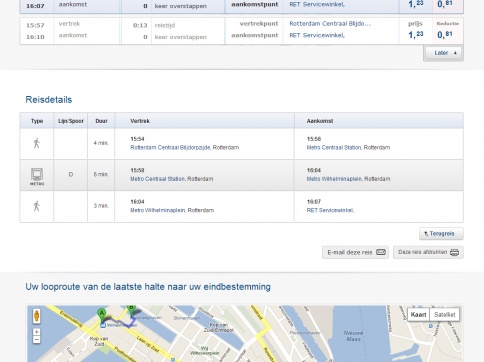Image resolution: width=484 pixels, height=362 pixels.
Task: Click the envelope icon on E-mail deze reis
Action: [x=381, y=252]
